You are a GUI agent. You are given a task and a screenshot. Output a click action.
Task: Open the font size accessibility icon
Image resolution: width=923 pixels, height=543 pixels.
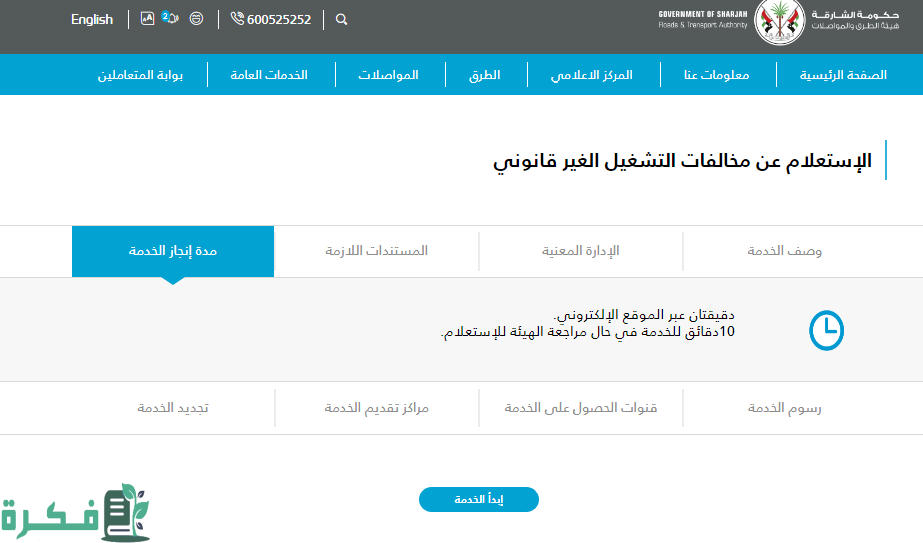(x=147, y=18)
